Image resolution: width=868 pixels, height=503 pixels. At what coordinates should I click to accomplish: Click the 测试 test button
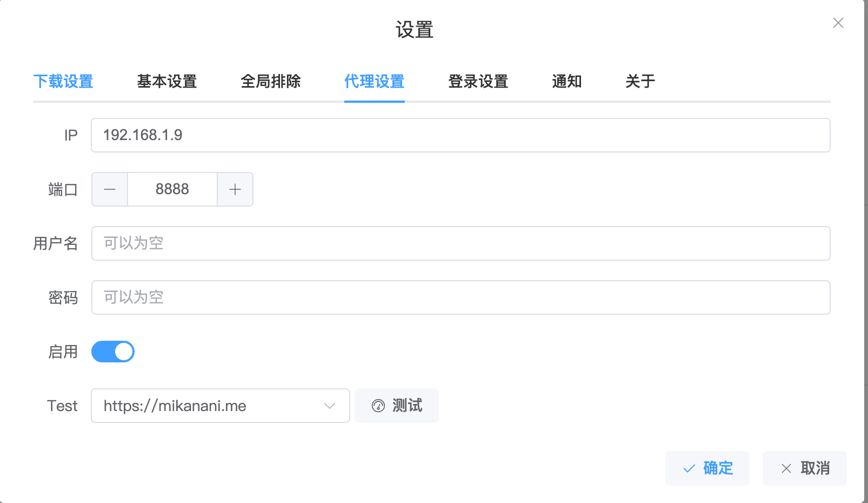point(397,406)
